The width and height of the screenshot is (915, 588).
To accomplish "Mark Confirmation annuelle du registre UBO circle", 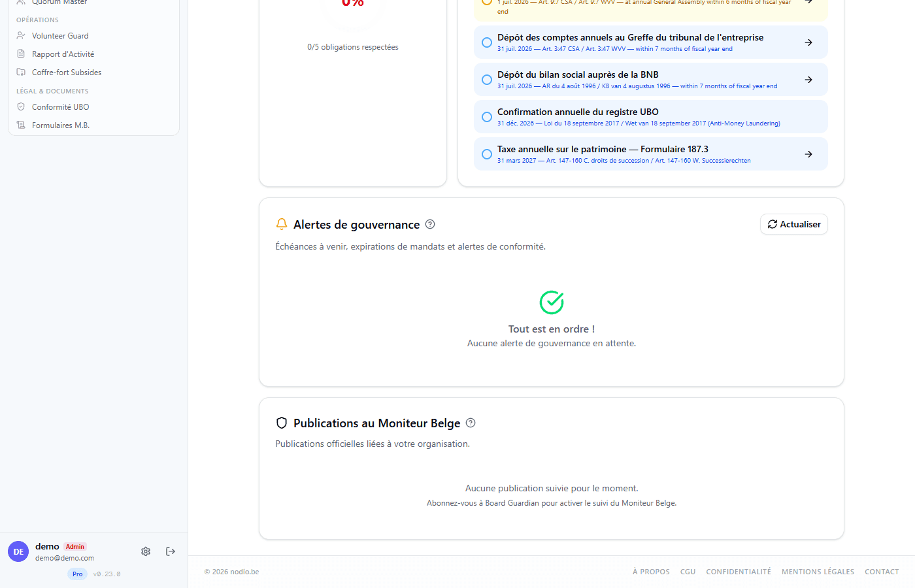I will click(x=487, y=117).
